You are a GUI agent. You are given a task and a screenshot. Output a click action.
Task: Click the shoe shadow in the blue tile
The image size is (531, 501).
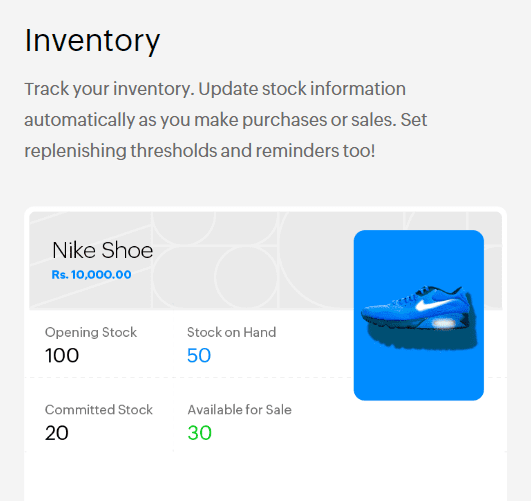pyautogui.click(x=422, y=340)
